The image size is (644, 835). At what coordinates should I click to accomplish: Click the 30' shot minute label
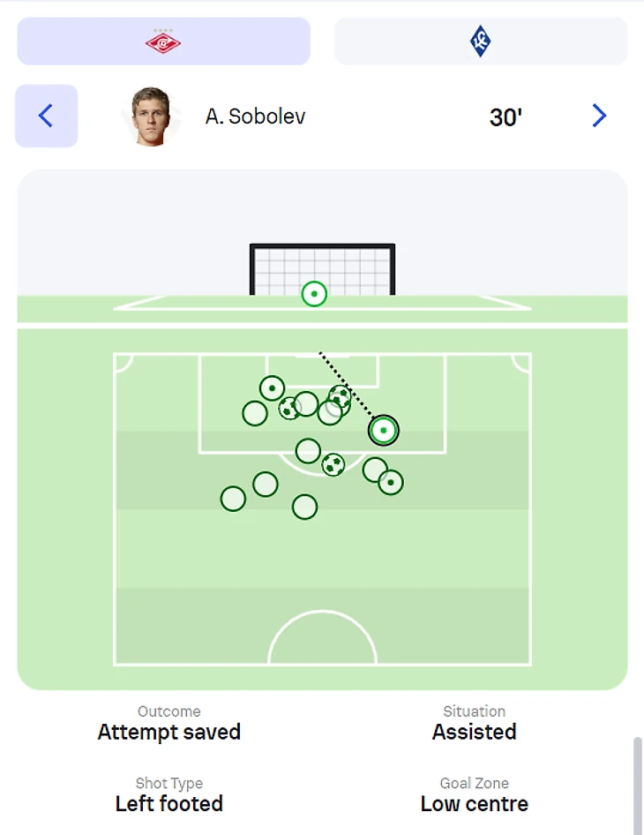coord(505,117)
